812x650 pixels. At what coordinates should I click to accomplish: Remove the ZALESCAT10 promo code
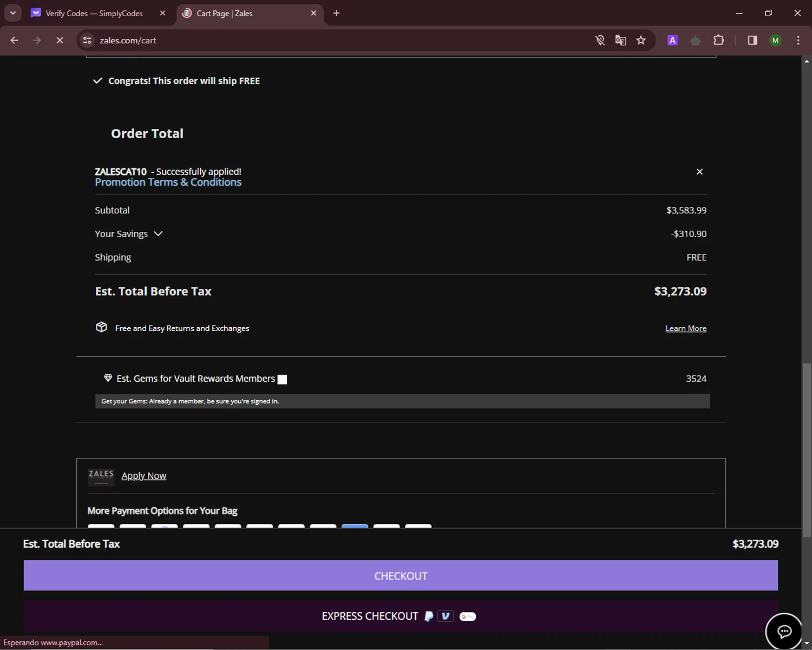point(699,172)
